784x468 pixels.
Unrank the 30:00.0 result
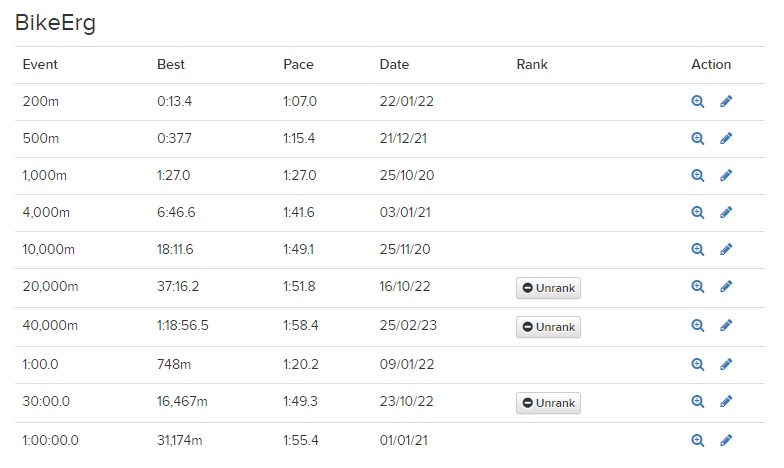pyautogui.click(x=548, y=403)
